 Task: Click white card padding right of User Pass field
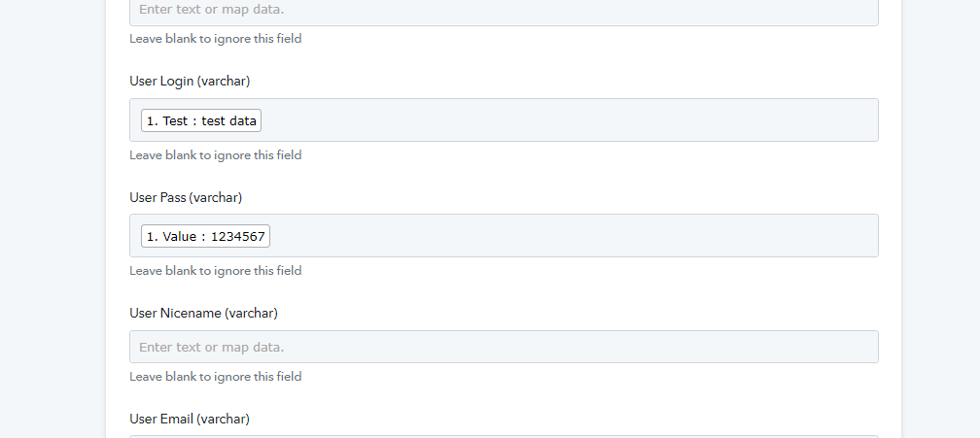(x=890, y=236)
